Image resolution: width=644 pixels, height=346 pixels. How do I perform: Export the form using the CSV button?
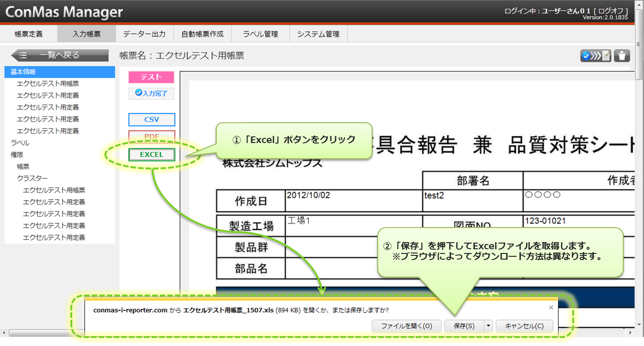(152, 119)
